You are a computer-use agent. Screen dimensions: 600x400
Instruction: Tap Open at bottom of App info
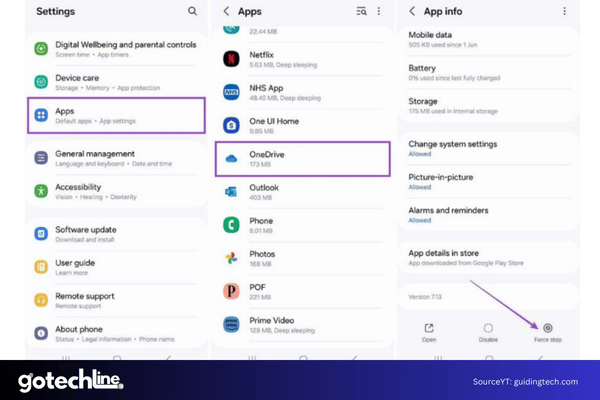tap(429, 333)
